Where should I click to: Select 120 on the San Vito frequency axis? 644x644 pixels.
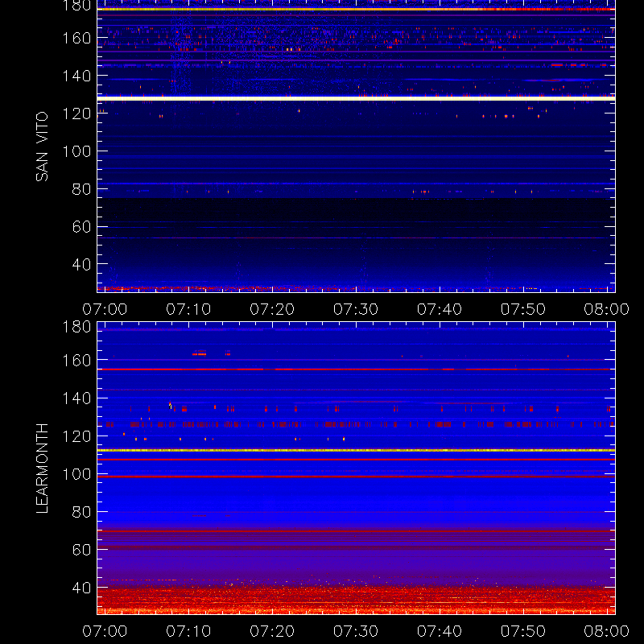point(76,114)
